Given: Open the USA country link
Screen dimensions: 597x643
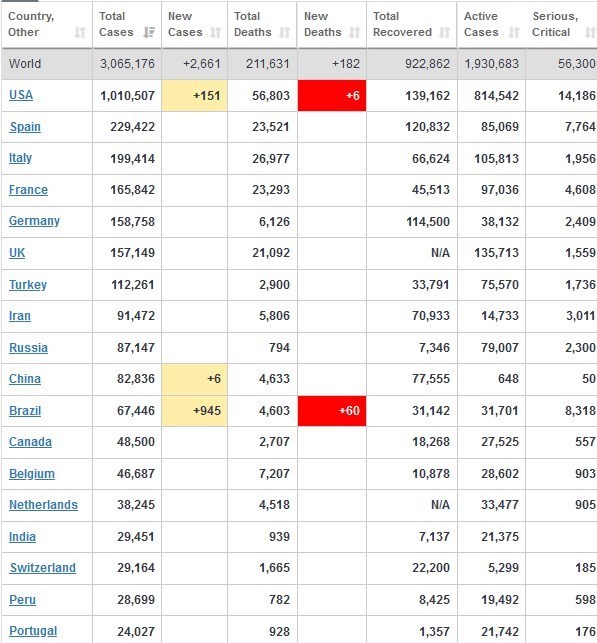Looking at the screenshot, I should pyautogui.click(x=21, y=95).
